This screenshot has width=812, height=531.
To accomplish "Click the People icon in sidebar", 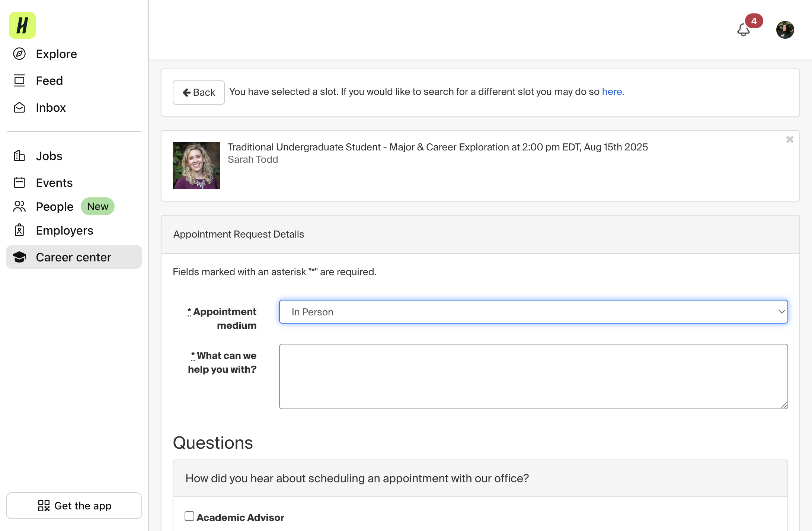I will (x=19, y=206).
